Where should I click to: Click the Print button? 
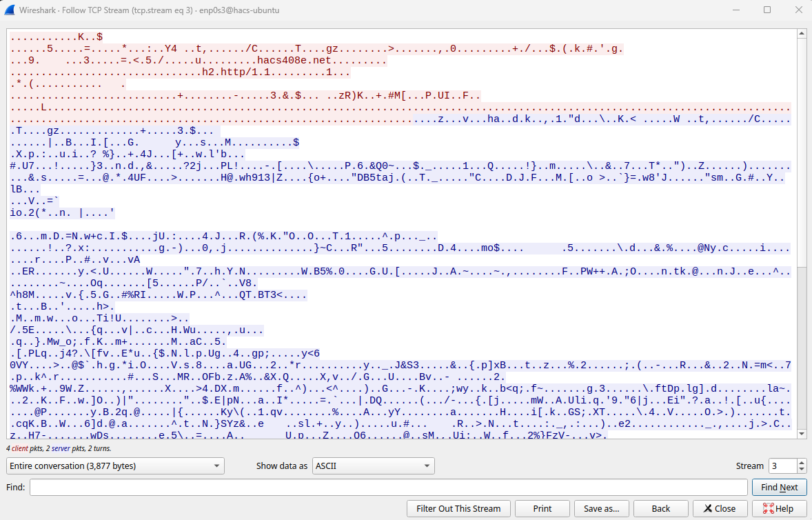(x=542, y=508)
